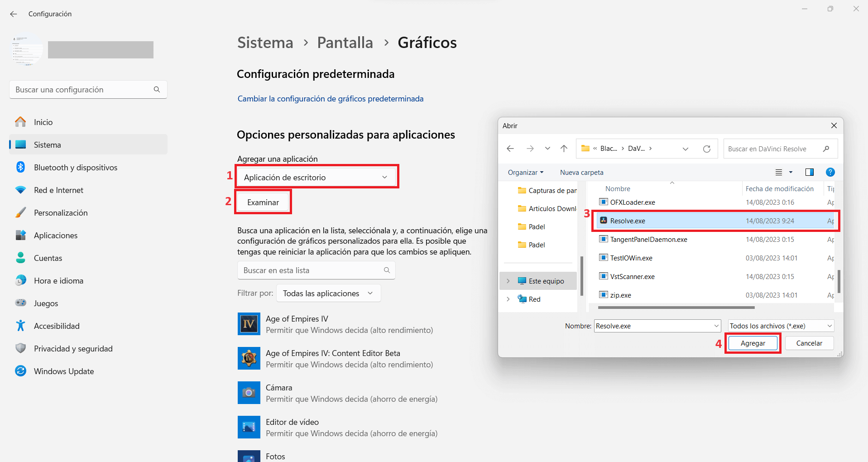868x462 pixels.
Task: Open Bluetooth y dispositivos settings
Action: [x=88, y=167]
